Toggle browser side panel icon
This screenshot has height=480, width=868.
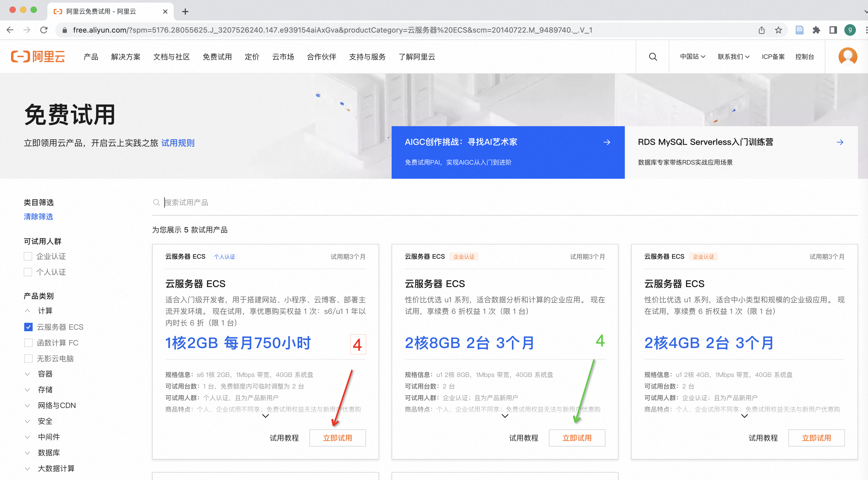833,30
